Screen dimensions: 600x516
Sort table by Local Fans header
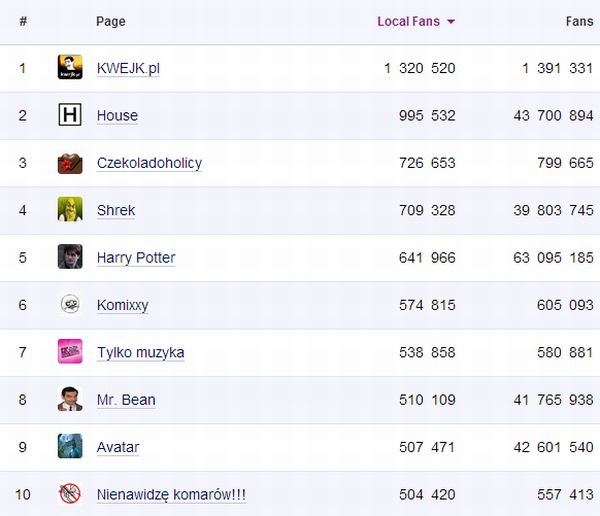[408, 21]
